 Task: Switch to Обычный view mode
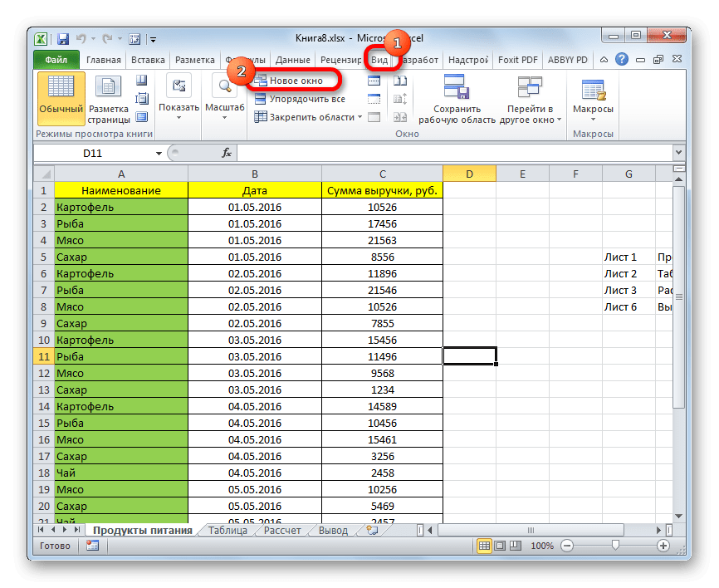pyautogui.click(x=61, y=98)
